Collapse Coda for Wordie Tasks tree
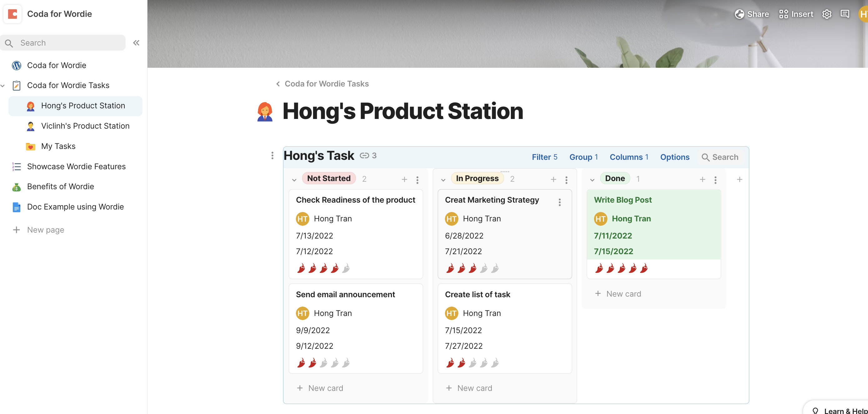This screenshot has height=414, width=868. click(x=3, y=86)
